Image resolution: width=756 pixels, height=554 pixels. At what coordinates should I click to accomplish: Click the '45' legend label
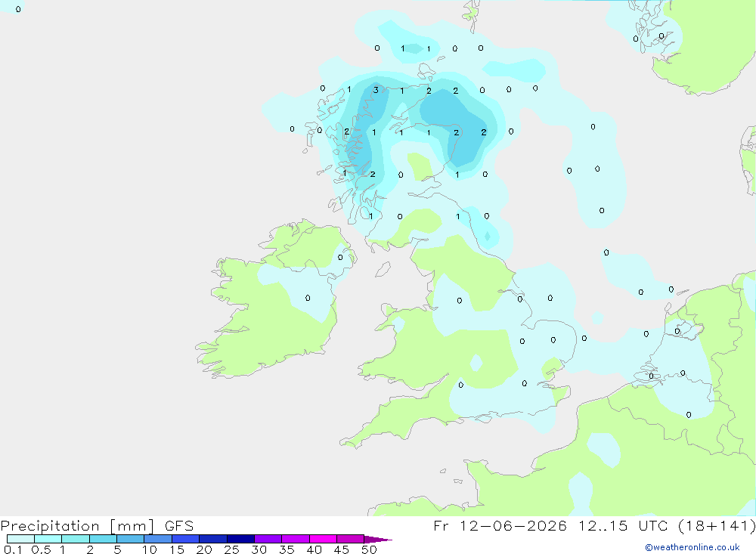342,549
